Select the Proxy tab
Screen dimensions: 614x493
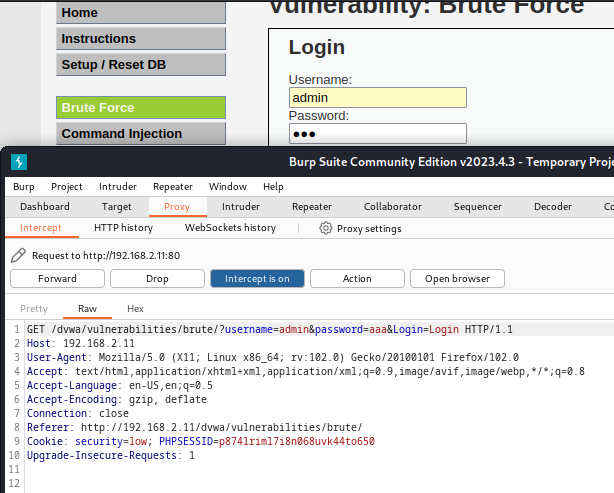[x=177, y=206]
